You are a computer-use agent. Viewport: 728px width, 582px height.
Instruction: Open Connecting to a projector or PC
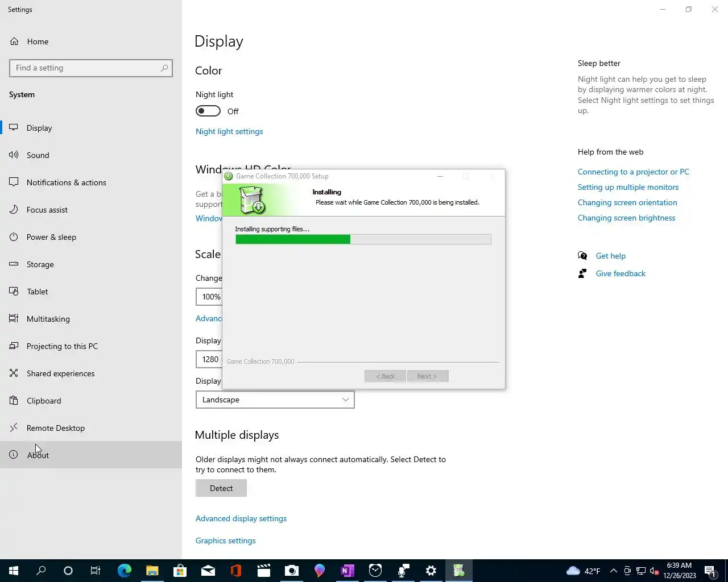coord(633,172)
